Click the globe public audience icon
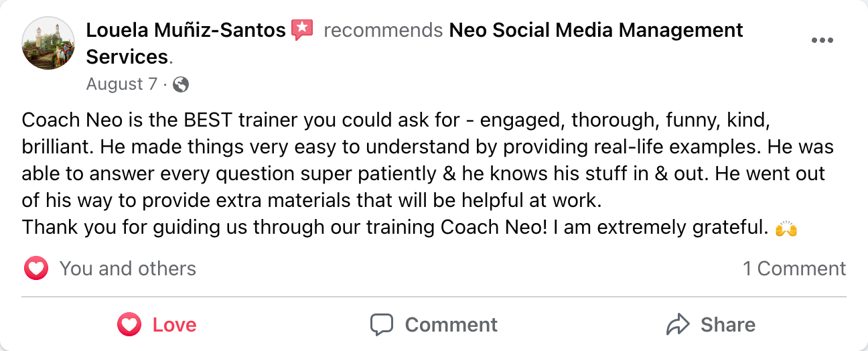 181,84
